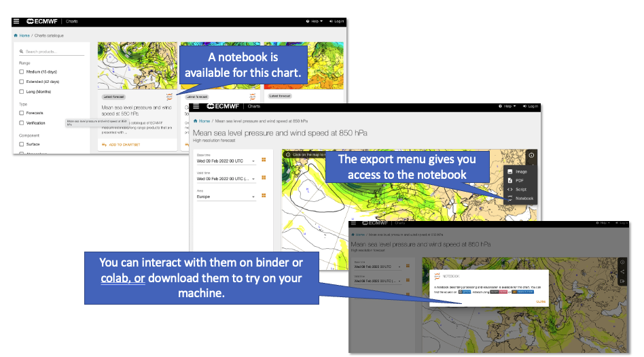Click ECMWF logo in Charts catalogue window

tap(42, 21)
